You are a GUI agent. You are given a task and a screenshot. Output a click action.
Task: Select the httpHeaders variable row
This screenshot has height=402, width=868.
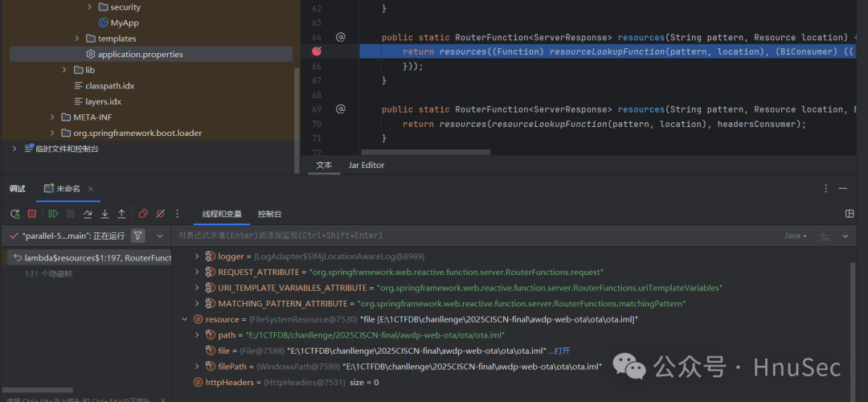pyautogui.click(x=511, y=382)
